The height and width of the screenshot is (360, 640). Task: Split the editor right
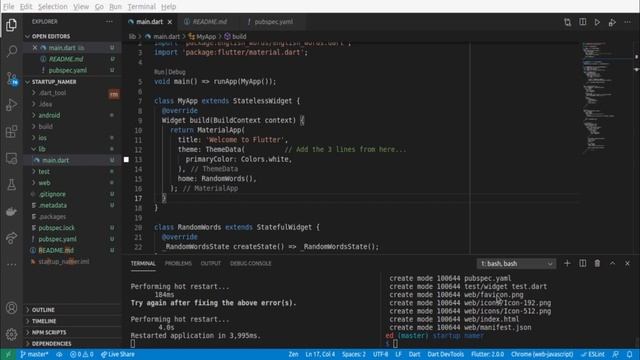pyautogui.click(x=582, y=22)
